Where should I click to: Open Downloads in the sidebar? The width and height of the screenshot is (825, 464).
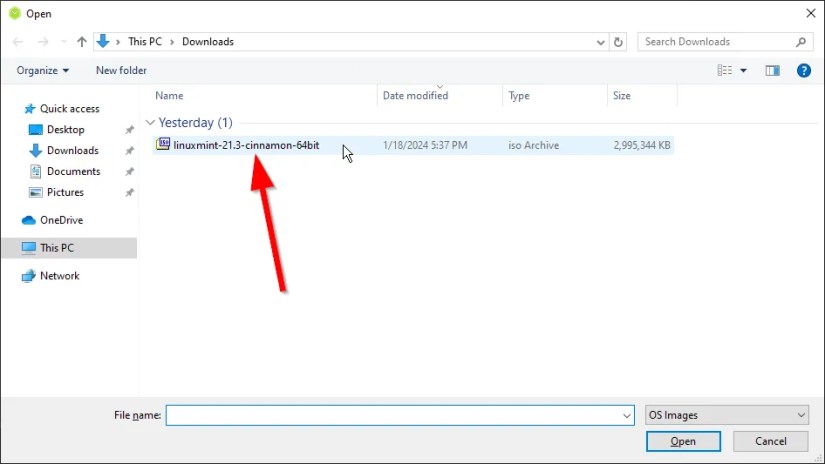(x=73, y=150)
